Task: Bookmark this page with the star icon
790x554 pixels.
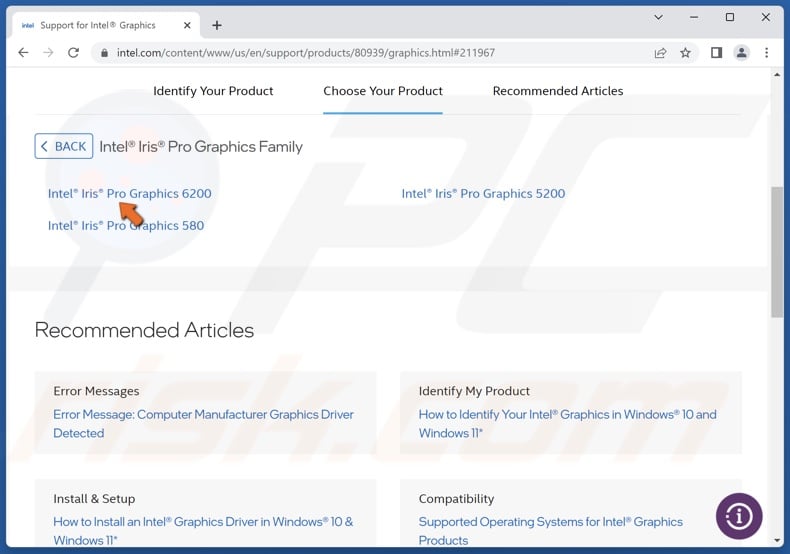Action: (686, 53)
